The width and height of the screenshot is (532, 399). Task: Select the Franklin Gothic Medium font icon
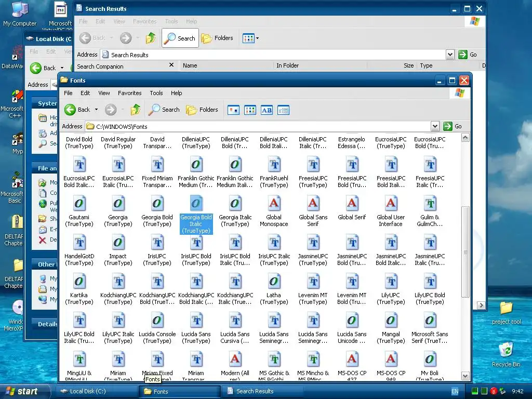pyautogui.click(x=196, y=165)
